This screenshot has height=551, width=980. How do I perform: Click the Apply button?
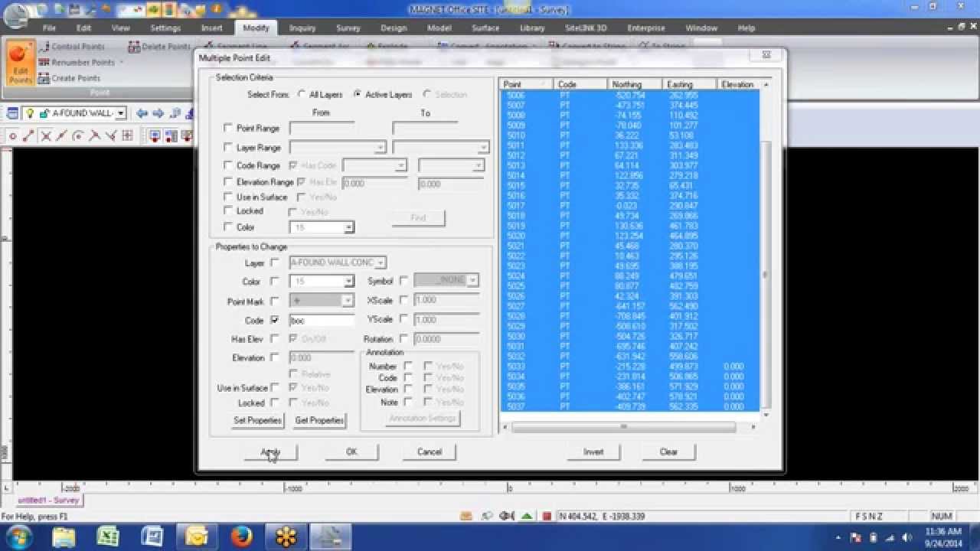point(270,452)
